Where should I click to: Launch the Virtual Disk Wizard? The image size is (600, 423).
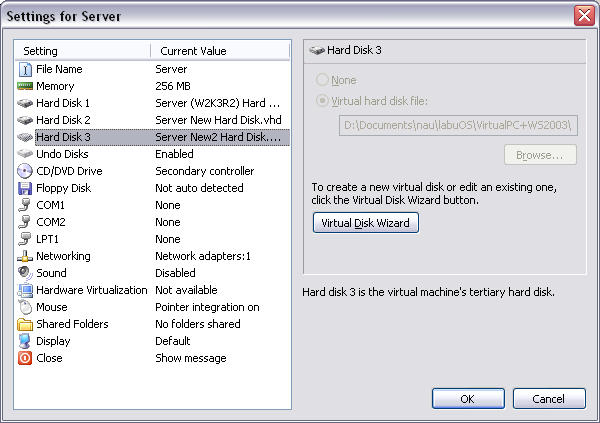pyautogui.click(x=365, y=223)
